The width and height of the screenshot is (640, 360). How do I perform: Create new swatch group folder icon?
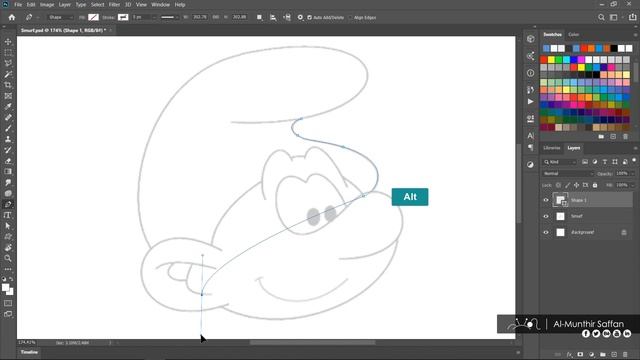pos(601,136)
